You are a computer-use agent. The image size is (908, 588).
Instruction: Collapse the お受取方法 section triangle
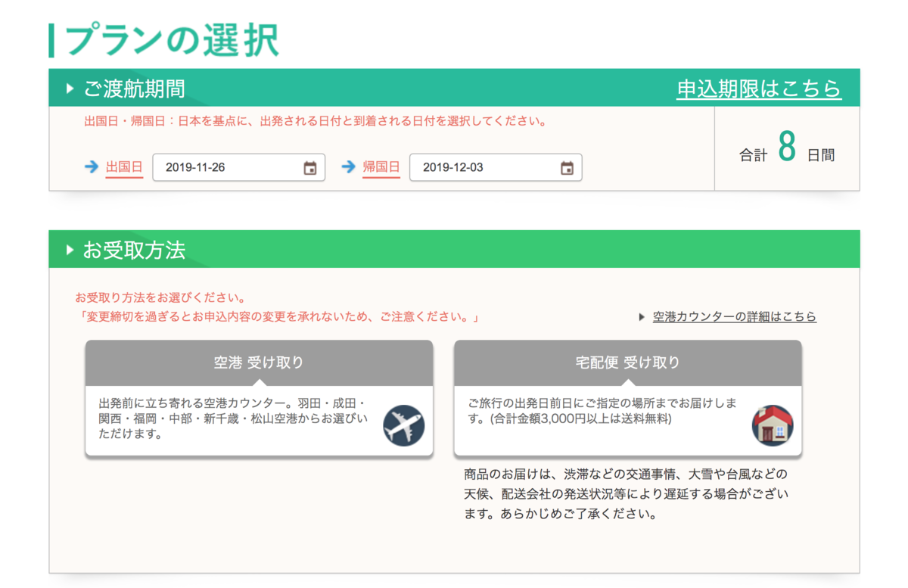pyautogui.click(x=70, y=250)
